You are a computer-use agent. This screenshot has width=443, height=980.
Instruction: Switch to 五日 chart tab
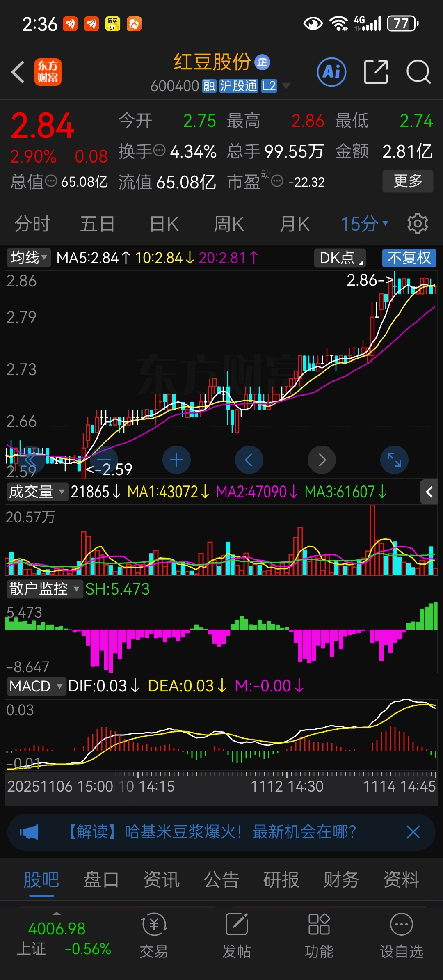tap(97, 224)
